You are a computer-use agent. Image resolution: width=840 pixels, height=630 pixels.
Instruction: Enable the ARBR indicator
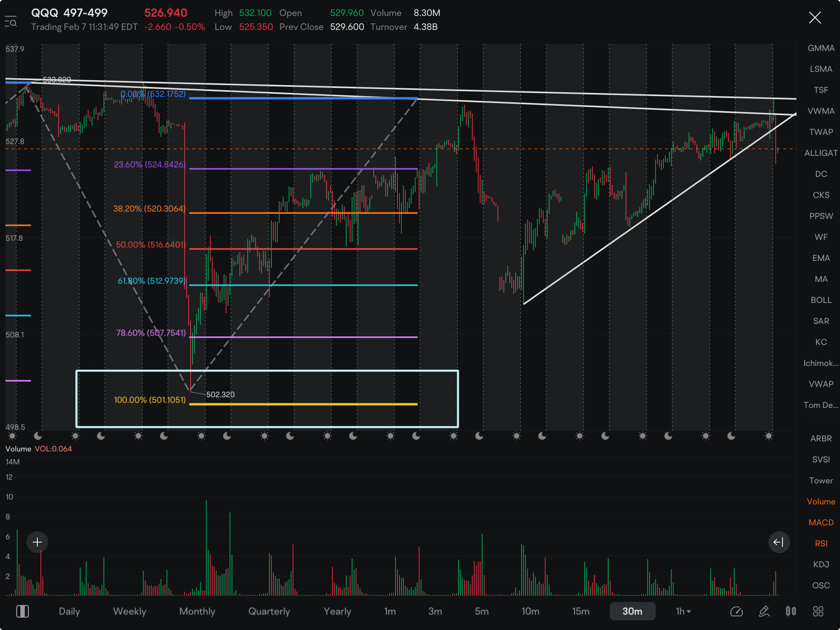tap(821, 439)
